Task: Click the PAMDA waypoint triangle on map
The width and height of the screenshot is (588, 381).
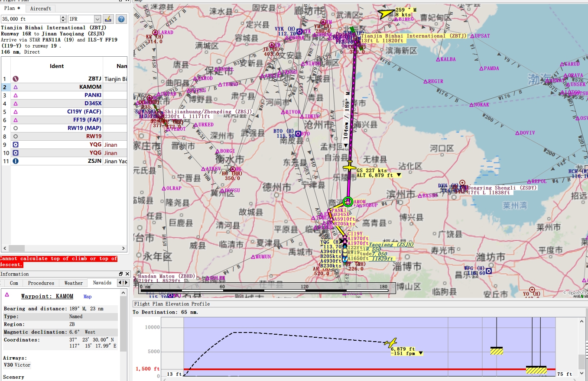Action: click(481, 68)
